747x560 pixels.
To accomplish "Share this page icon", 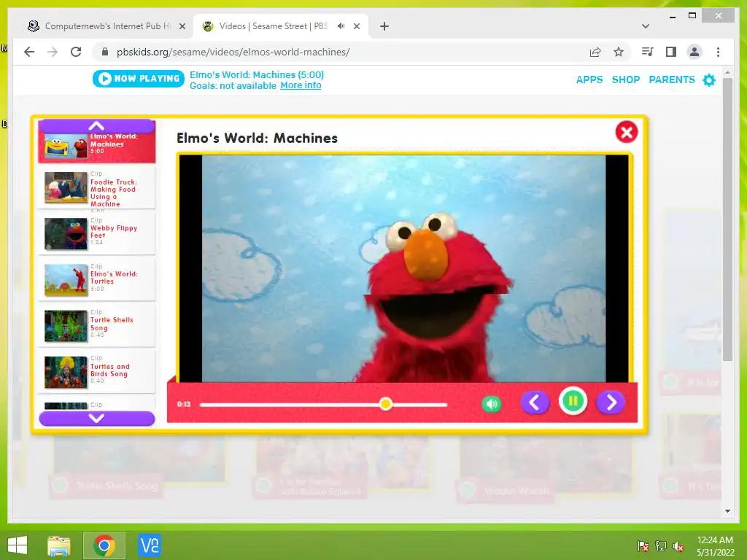I will (x=595, y=52).
